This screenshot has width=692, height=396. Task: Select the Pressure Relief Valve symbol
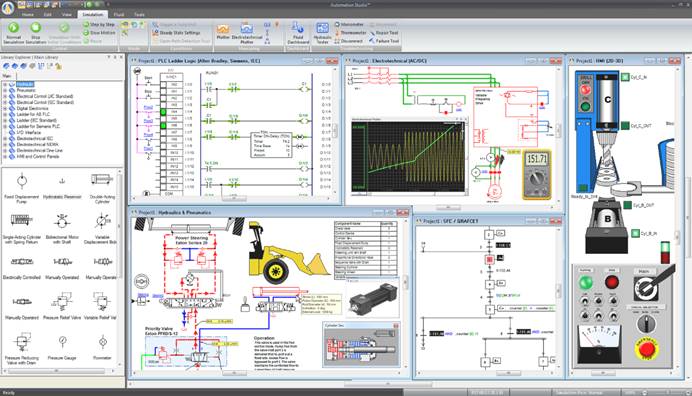62,305
